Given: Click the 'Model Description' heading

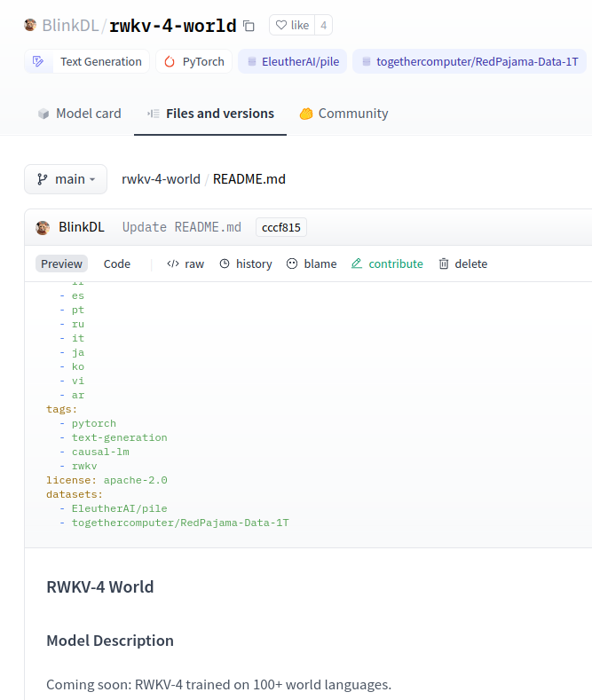Looking at the screenshot, I should pyautogui.click(x=110, y=641).
